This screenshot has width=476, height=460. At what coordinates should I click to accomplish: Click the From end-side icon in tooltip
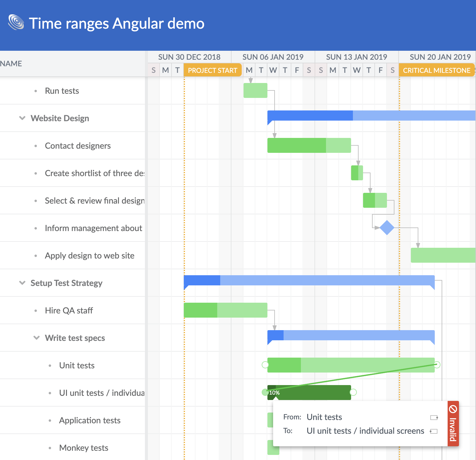click(x=434, y=418)
